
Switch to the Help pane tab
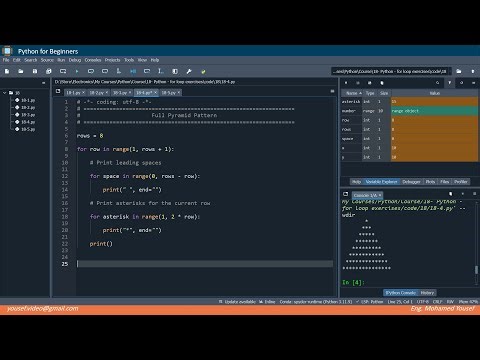[356, 182]
